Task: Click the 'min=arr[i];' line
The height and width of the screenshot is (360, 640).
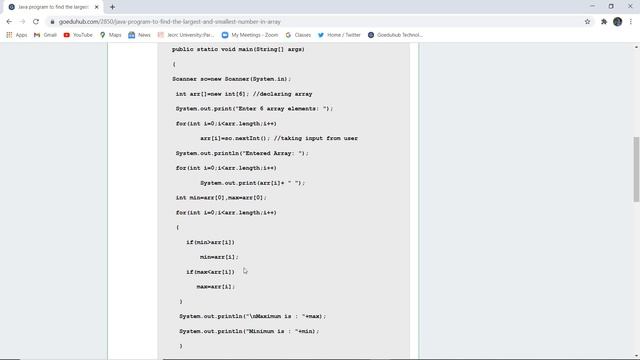Action: (x=219, y=257)
